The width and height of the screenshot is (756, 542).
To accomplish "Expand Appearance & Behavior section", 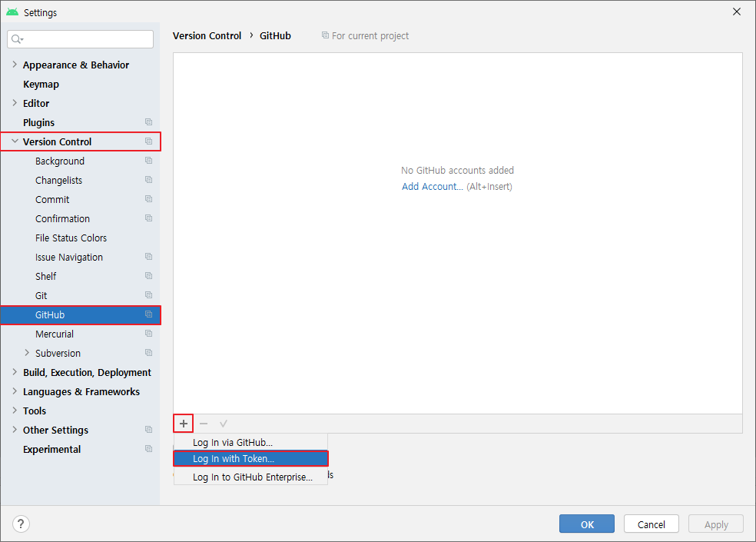I will tap(15, 64).
